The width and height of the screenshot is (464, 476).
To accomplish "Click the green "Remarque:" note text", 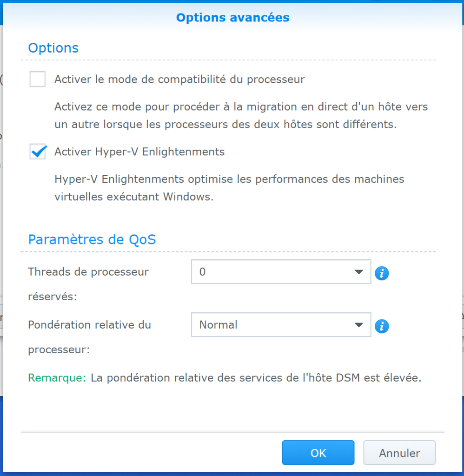I will pyautogui.click(x=57, y=378).
